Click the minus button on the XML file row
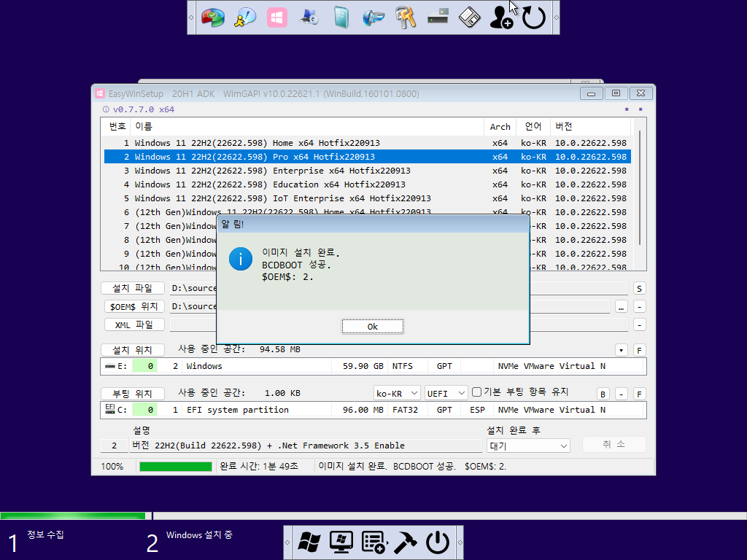Screen dimensions: 747x560 [639, 324]
